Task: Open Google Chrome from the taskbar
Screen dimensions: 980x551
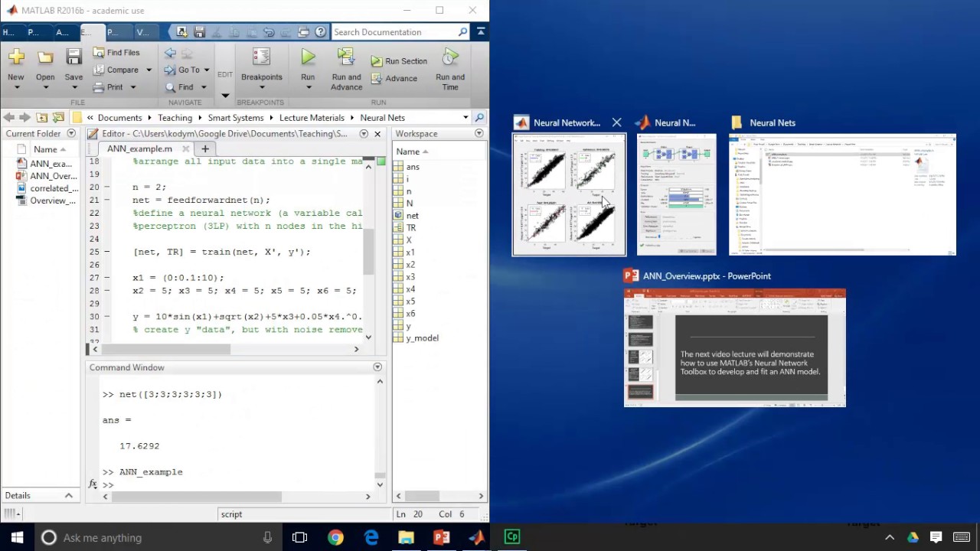Action: [x=335, y=537]
